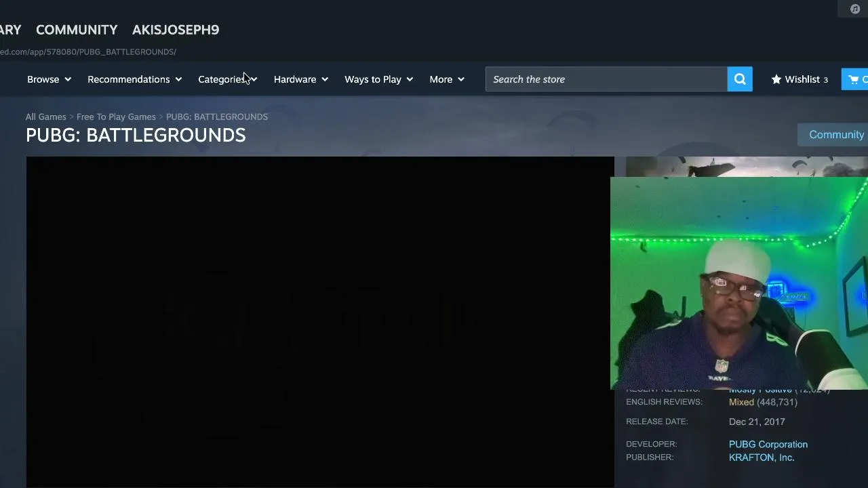Click the Search the store field
868x488 pixels.
606,79
